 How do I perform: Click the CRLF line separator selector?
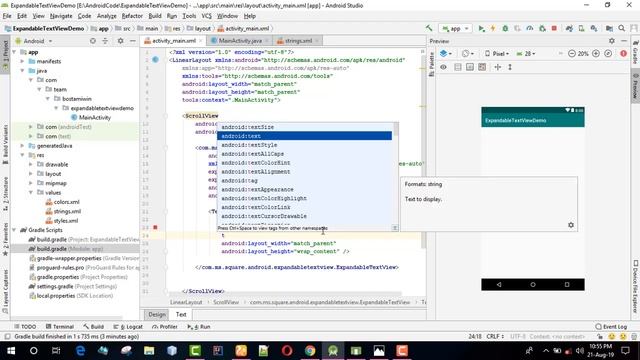coord(495,337)
